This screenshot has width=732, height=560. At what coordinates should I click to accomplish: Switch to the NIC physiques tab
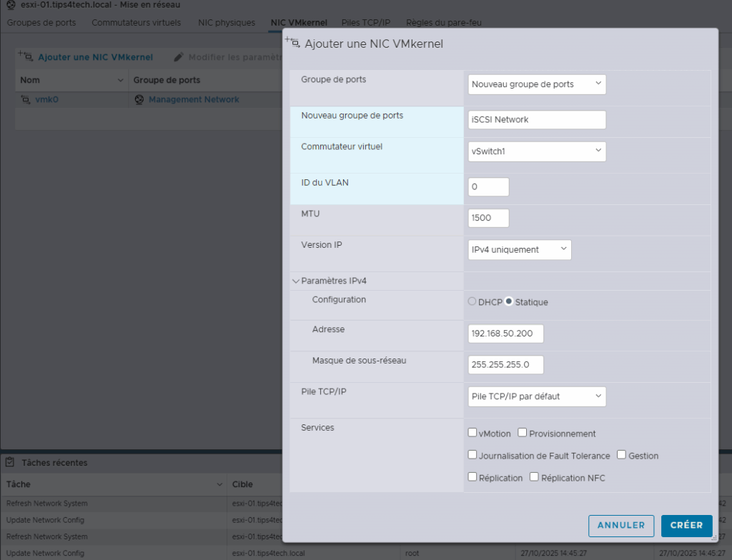pos(226,23)
